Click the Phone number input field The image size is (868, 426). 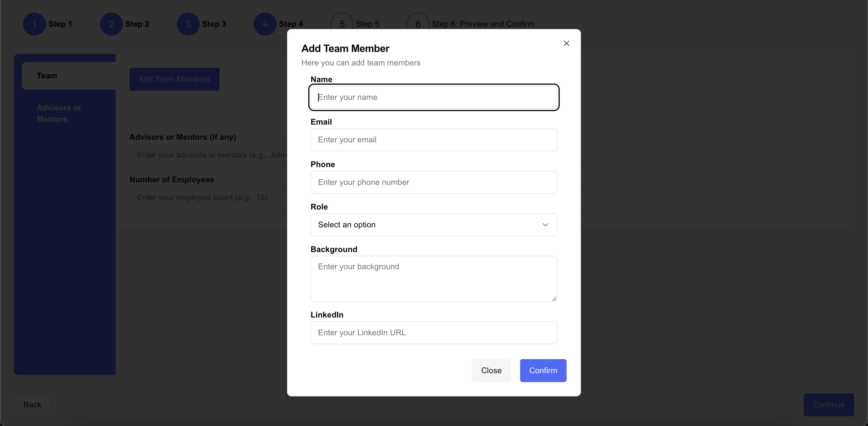click(433, 182)
